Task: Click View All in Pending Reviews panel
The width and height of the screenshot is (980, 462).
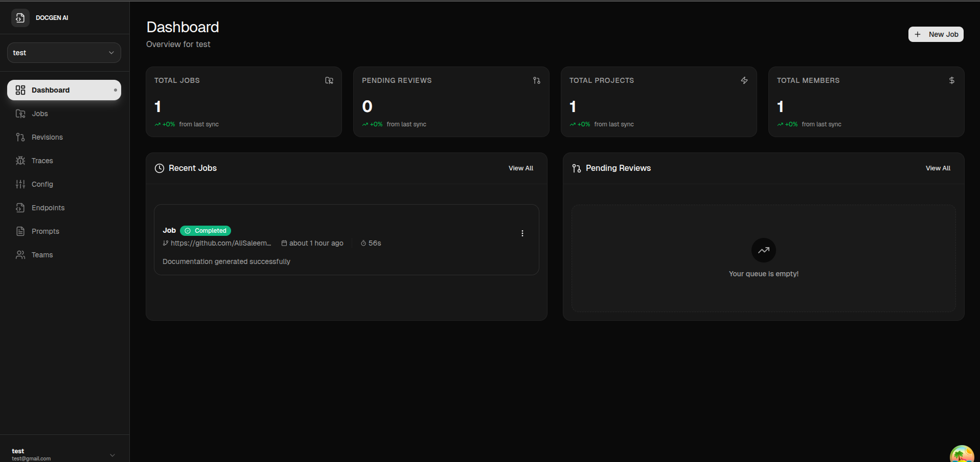Action: click(938, 168)
